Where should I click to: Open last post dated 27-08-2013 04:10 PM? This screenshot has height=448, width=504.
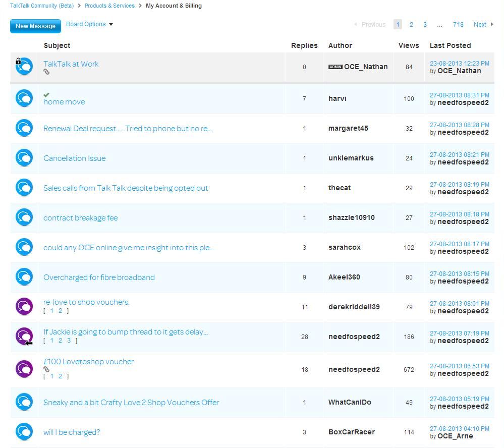pos(460,428)
